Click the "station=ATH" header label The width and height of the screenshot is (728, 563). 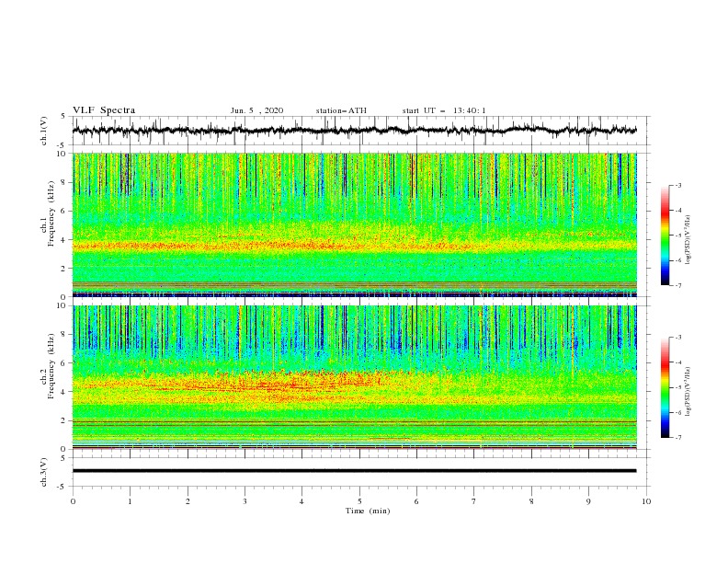coord(341,110)
